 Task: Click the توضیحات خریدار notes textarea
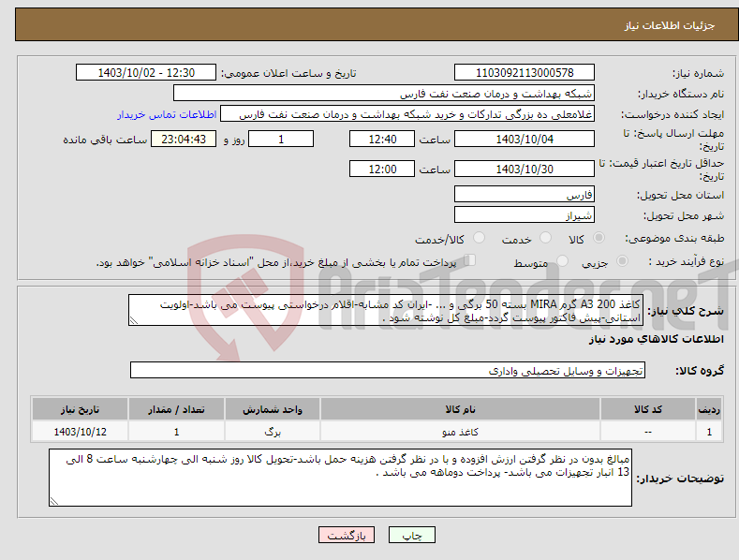(340, 478)
